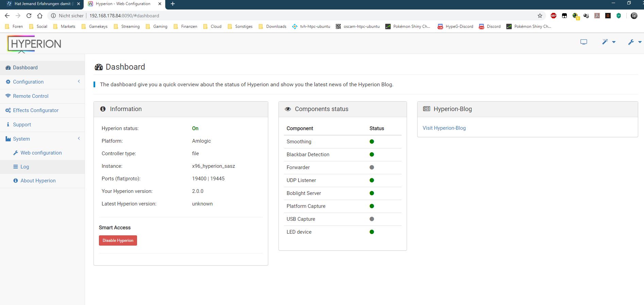Viewport: 644px width, 305px height.
Task: Click the 2.0.0 version value
Action: [198, 191]
